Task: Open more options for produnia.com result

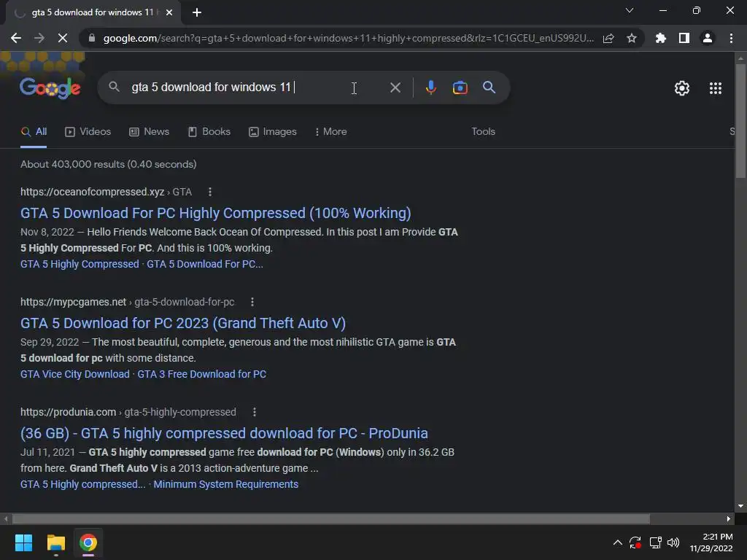Action: 255,412
